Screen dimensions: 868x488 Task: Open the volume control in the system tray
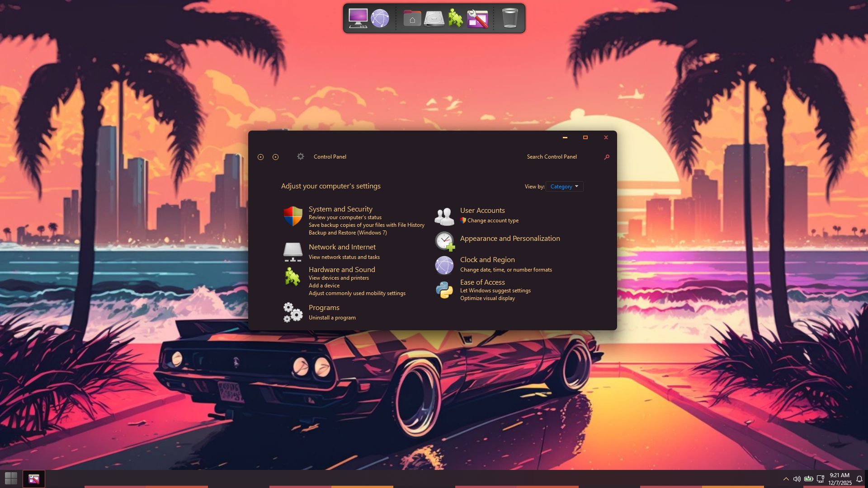(x=797, y=479)
